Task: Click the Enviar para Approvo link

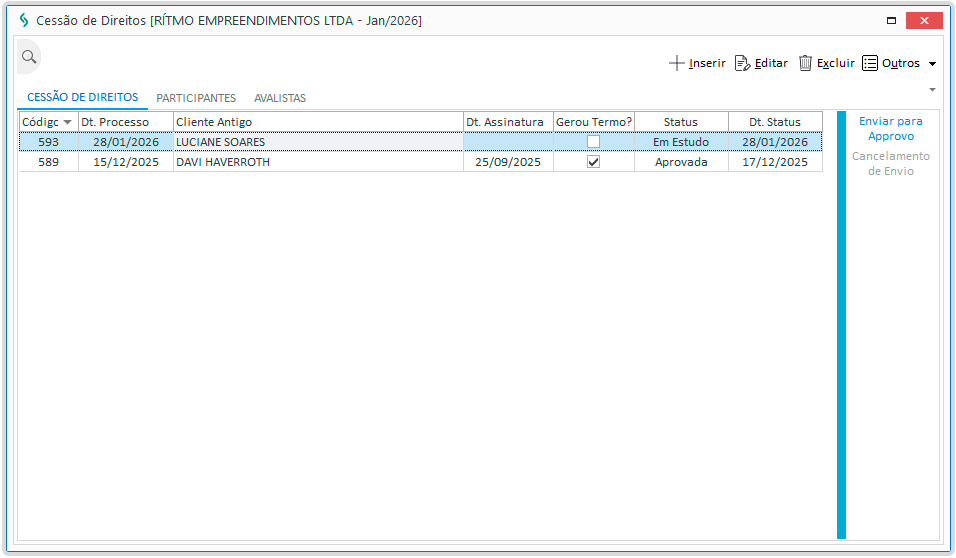Action: (891, 129)
